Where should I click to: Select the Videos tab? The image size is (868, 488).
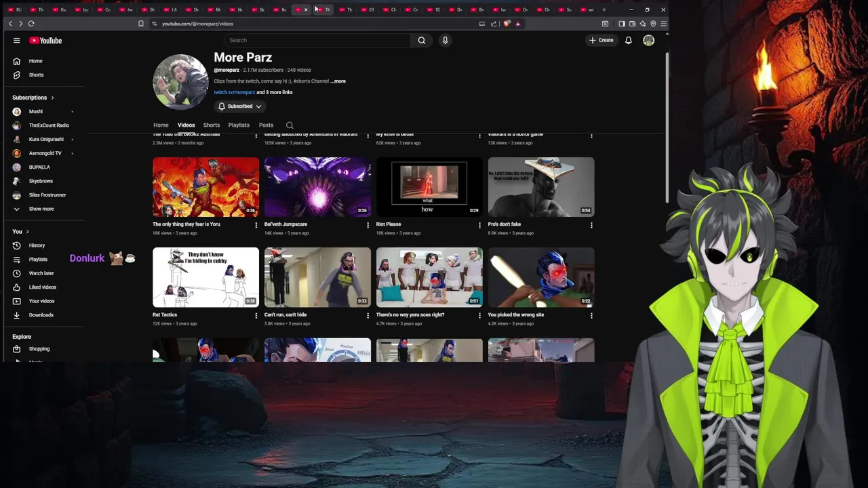tap(186, 125)
